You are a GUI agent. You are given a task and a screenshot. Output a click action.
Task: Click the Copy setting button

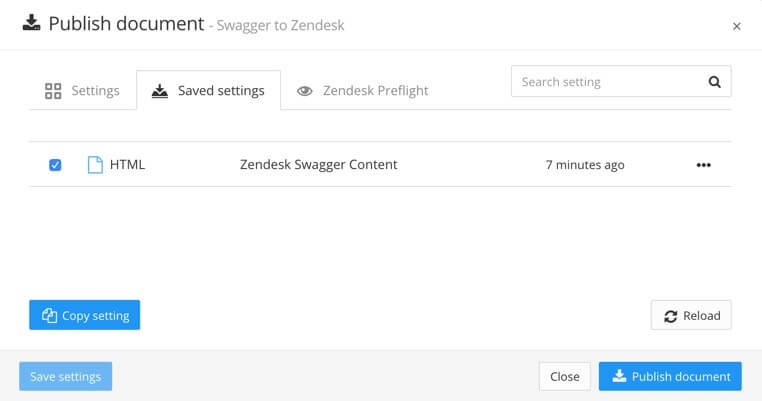click(85, 315)
